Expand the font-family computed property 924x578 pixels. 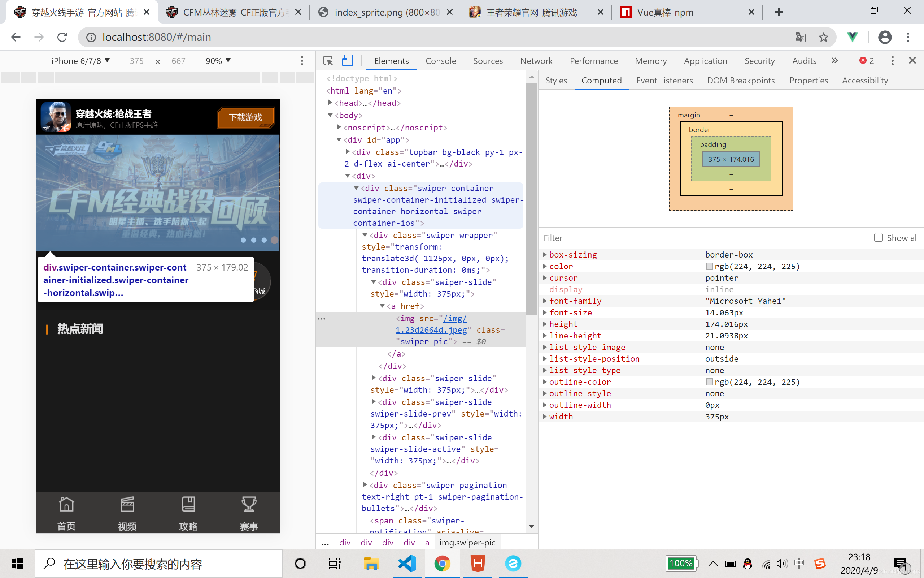click(545, 301)
